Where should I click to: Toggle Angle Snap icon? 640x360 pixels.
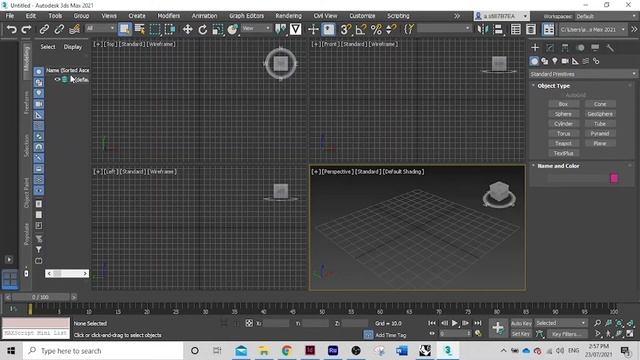(x=361, y=29)
